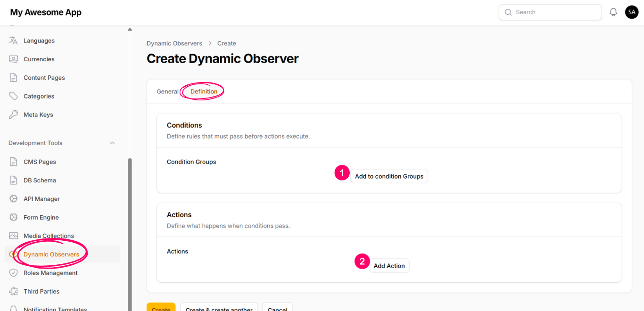Screen dimensions: 644x311
Task: Open the SA user avatar menu
Action: tap(632, 12)
